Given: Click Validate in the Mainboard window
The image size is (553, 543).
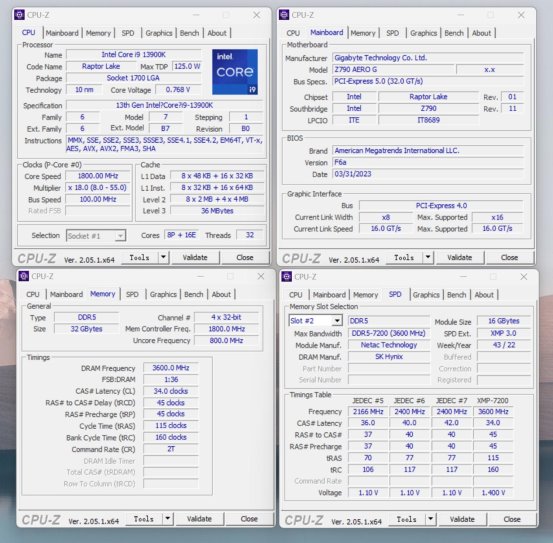Looking at the screenshot, I should click(460, 257).
